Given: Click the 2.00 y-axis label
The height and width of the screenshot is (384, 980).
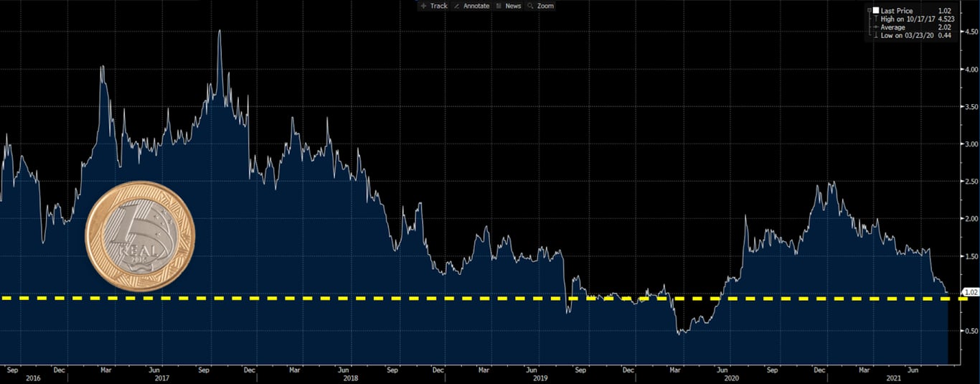Looking at the screenshot, I should point(971,218).
